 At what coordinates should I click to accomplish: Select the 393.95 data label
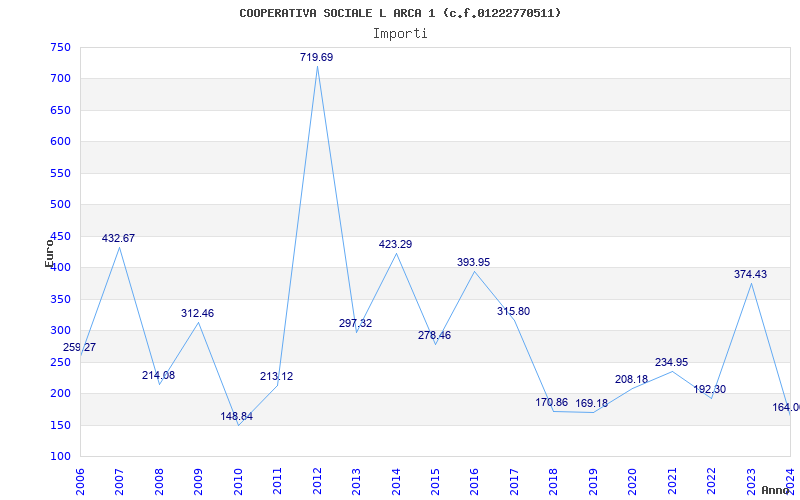pos(474,263)
